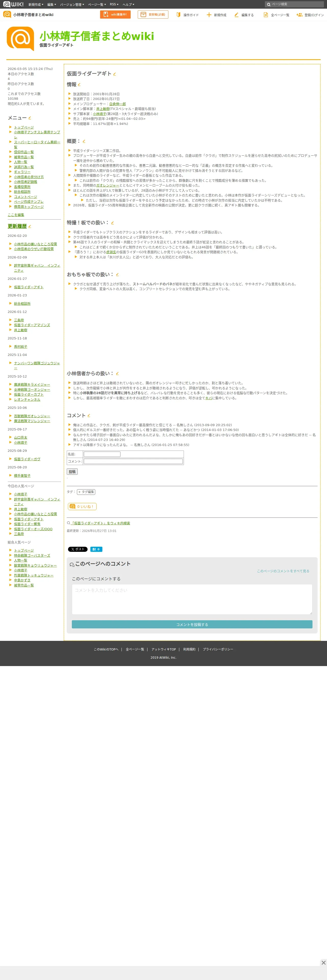Open the 新規作成 dropdown in top bar
The height and width of the screenshot is (980, 327).
click(36, 5)
